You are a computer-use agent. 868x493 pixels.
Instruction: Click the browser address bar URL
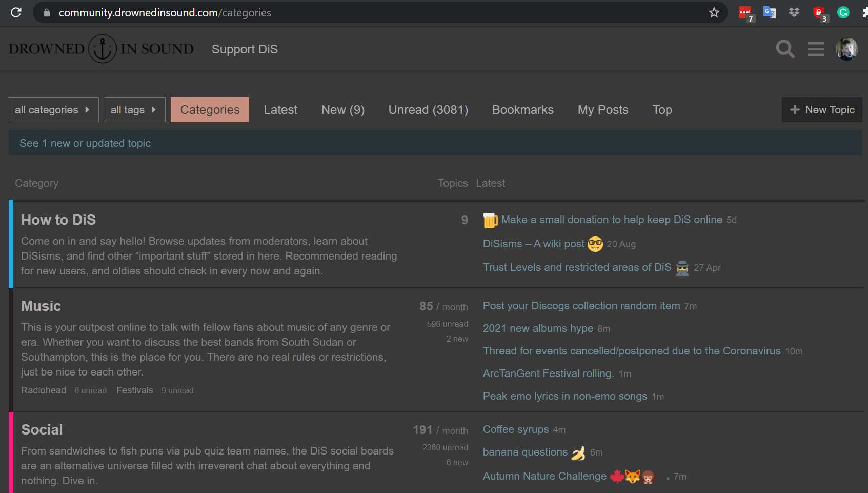[165, 13]
